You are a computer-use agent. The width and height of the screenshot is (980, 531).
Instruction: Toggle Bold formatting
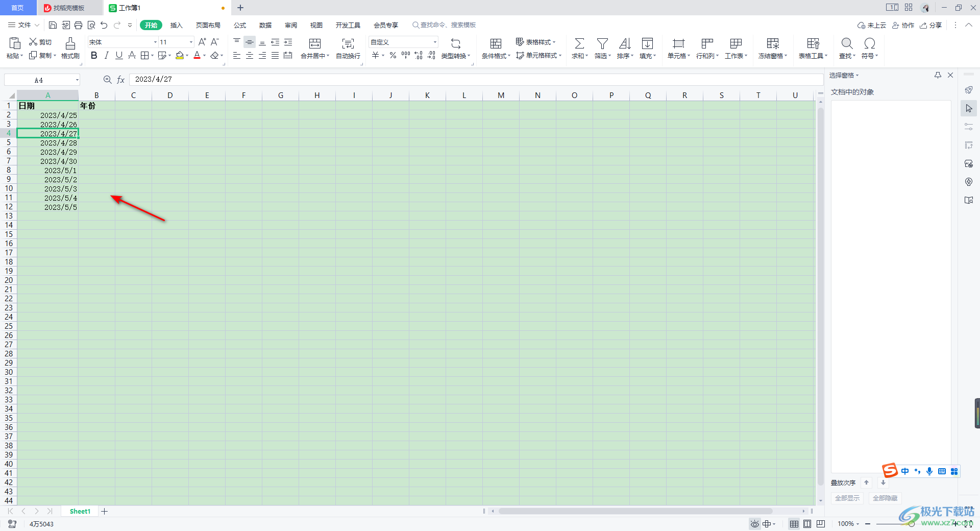94,55
